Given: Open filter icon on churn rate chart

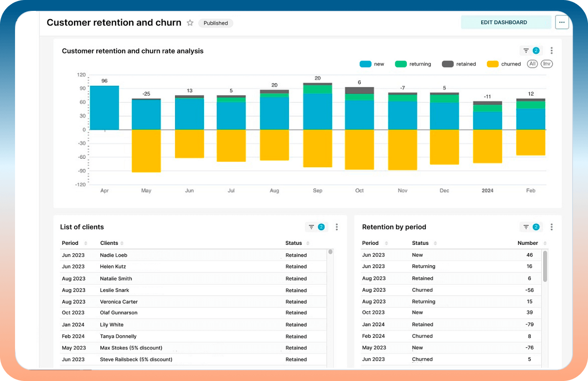Looking at the screenshot, I should 526,51.
